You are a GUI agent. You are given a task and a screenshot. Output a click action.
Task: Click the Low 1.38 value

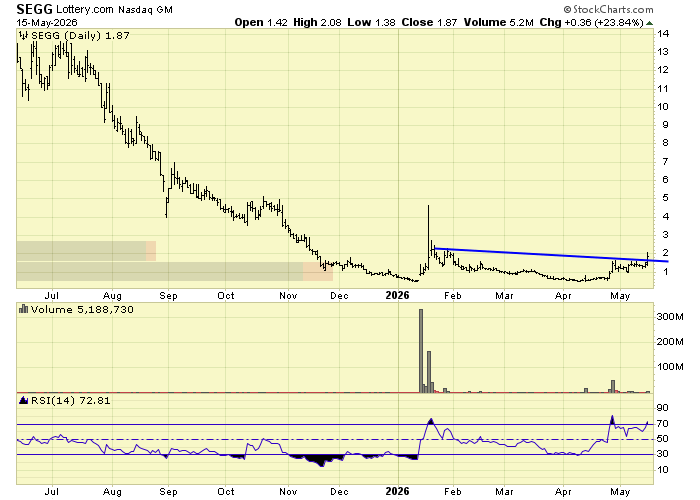click(371, 22)
